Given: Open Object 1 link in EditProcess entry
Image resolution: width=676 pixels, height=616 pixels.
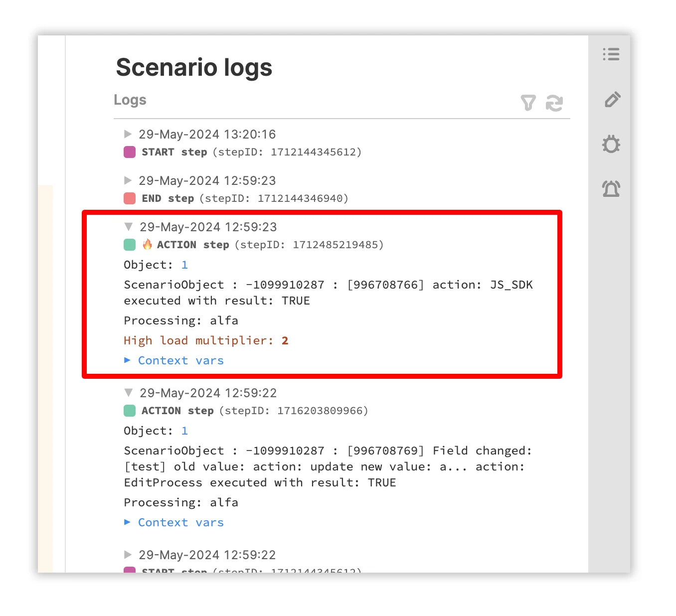Looking at the screenshot, I should [184, 431].
